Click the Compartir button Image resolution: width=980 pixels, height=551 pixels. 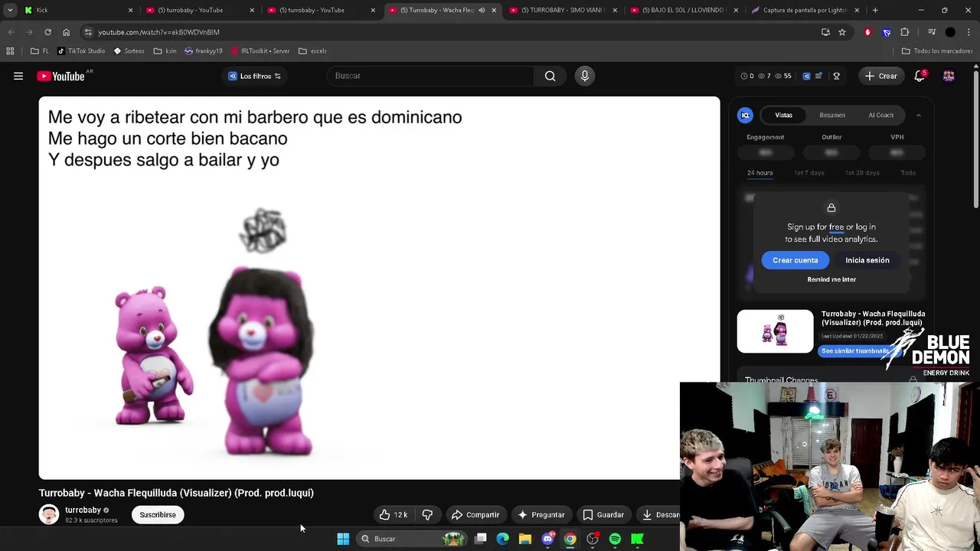point(475,515)
